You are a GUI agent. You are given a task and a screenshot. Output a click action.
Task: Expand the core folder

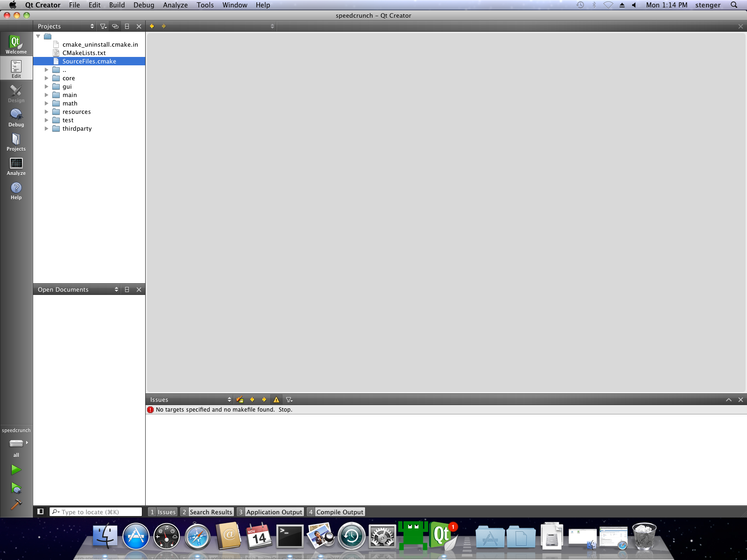pyautogui.click(x=47, y=78)
